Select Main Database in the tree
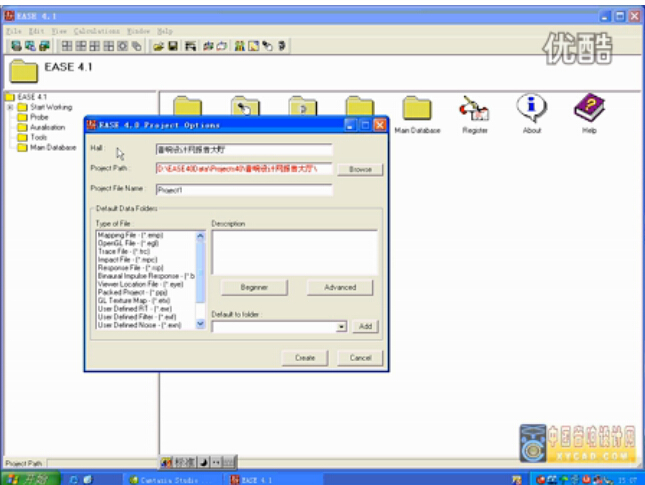 click(x=53, y=147)
